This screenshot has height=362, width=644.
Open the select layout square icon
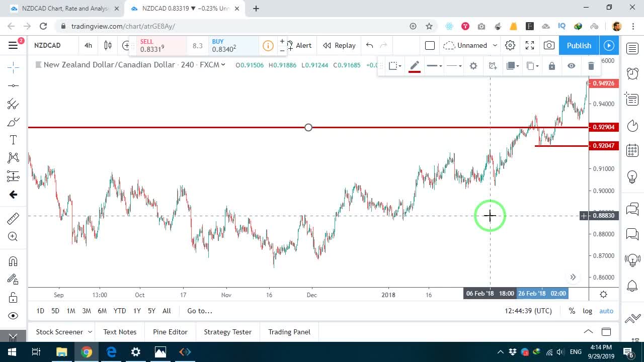(430, 45)
